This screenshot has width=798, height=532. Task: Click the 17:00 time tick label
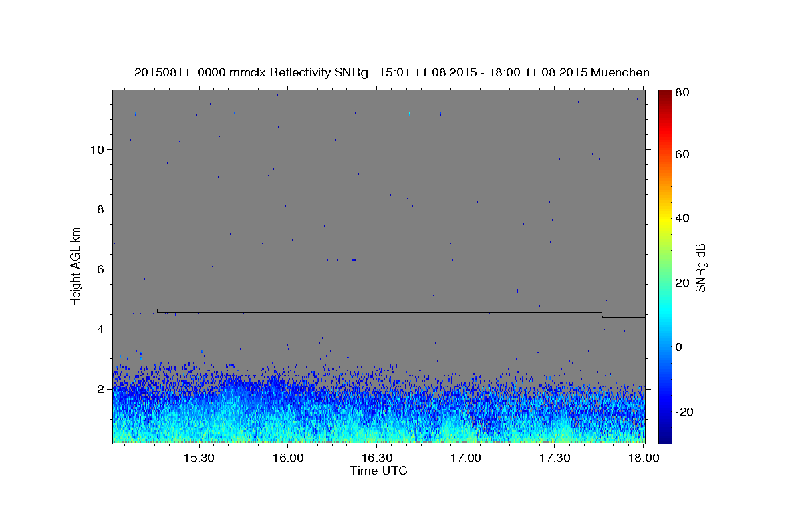point(466,458)
